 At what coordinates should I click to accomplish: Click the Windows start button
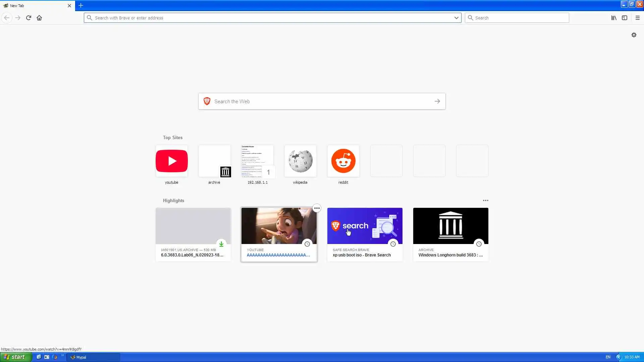pos(15,357)
